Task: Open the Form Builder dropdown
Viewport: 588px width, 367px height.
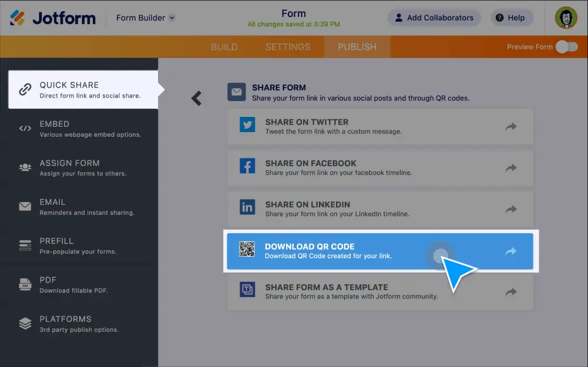Action: tap(145, 18)
